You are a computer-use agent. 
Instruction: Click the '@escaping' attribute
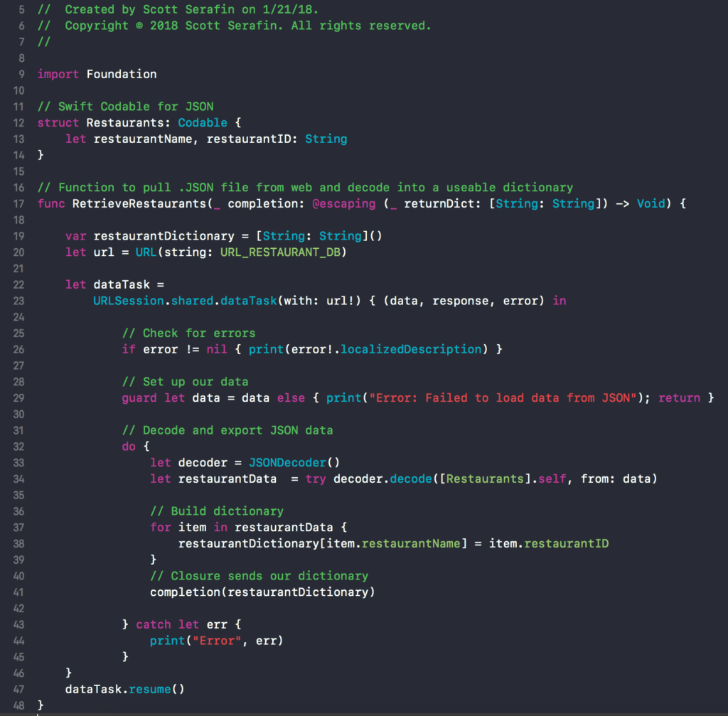coord(344,203)
